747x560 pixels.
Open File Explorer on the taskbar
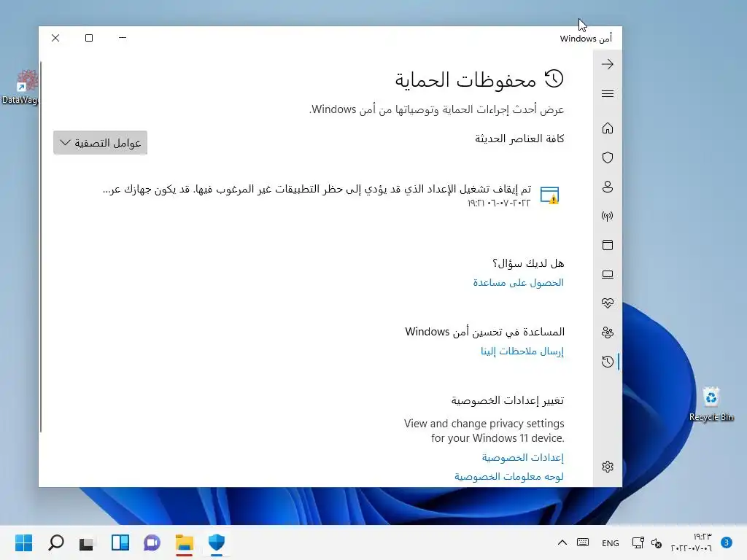(x=185, y=542)
